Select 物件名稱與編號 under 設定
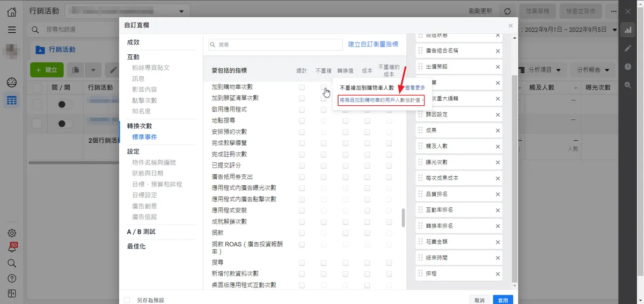 (x=154, y=162)
